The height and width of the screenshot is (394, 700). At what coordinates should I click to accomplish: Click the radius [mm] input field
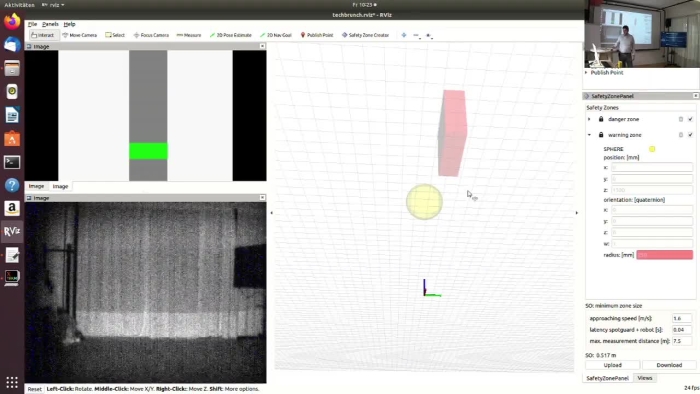coord(664,255)
